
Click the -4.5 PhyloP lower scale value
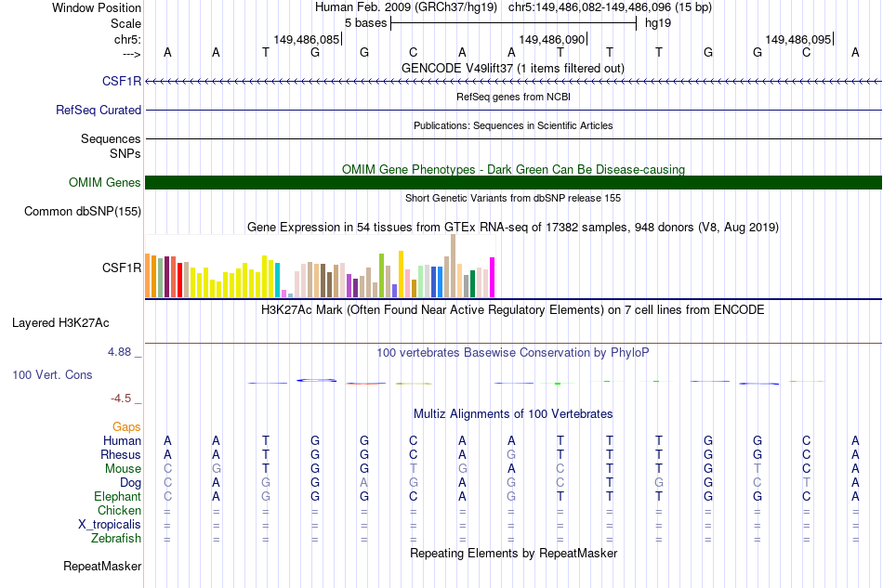[x=121, y=399]
